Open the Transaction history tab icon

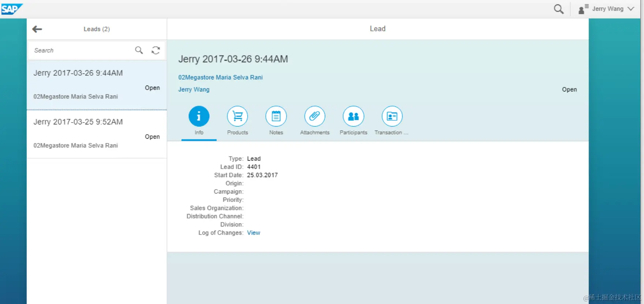(x=392, y=116)
